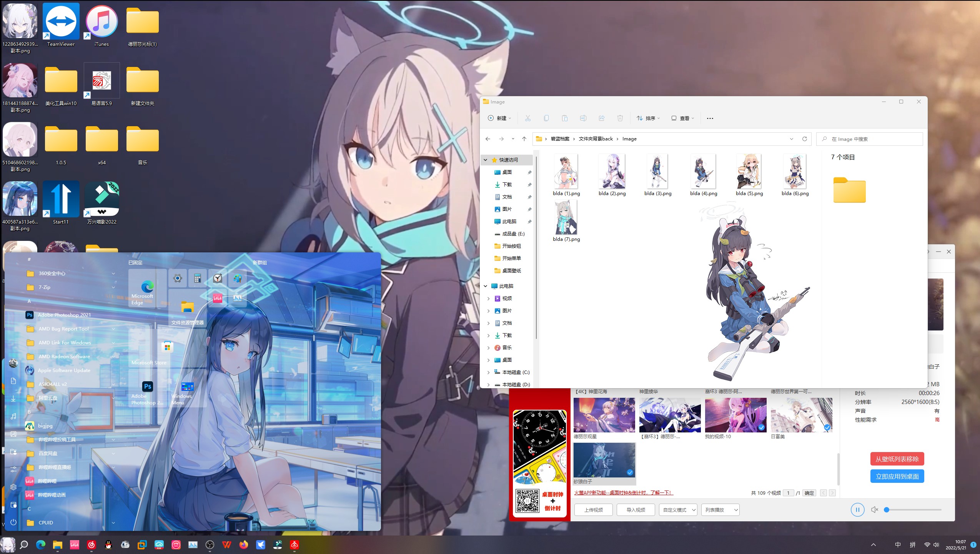Open the three-dot more options in Explorer
This screenshot has width=980, height=554.
710,118
